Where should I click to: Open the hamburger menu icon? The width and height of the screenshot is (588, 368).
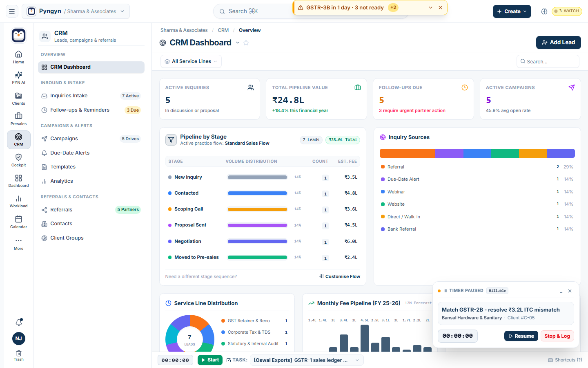(x=12, y=11)
